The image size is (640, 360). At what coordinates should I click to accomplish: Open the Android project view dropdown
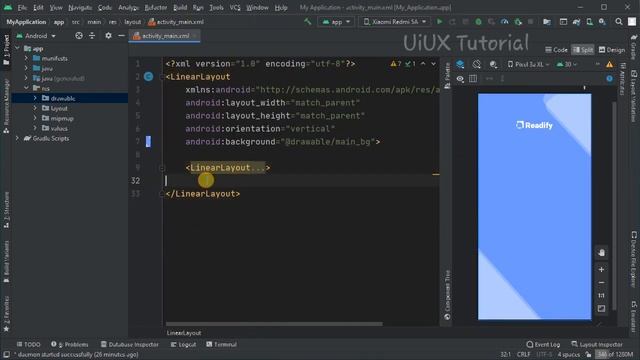(x=36, y=36)
